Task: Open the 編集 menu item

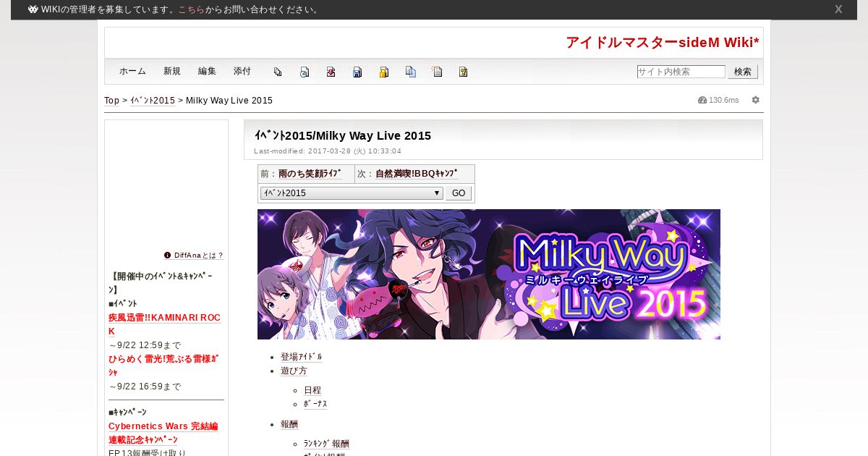Action: click(x=207, y=72)
